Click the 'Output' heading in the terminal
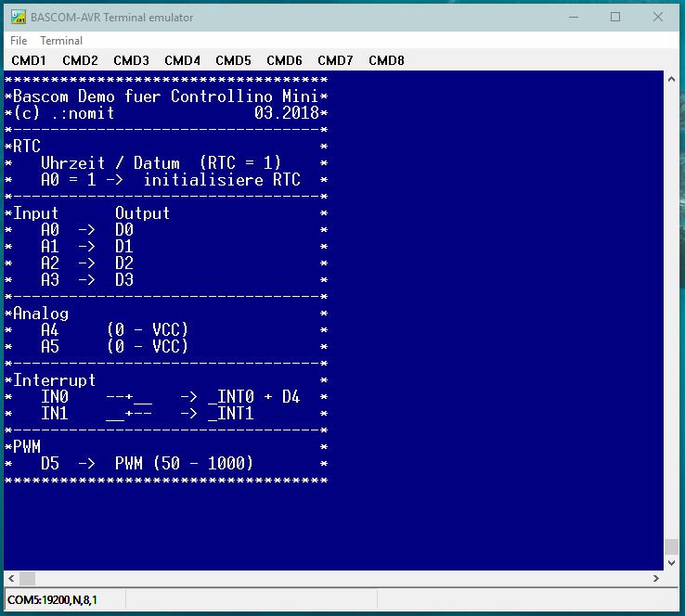This screenshot has width=685, height=616. [x=142, y=213]
